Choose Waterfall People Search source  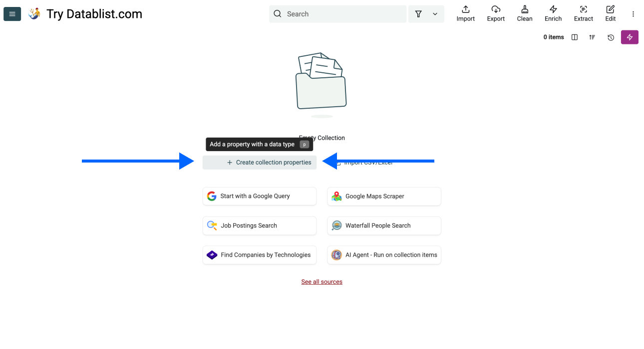tap(384, 225)
